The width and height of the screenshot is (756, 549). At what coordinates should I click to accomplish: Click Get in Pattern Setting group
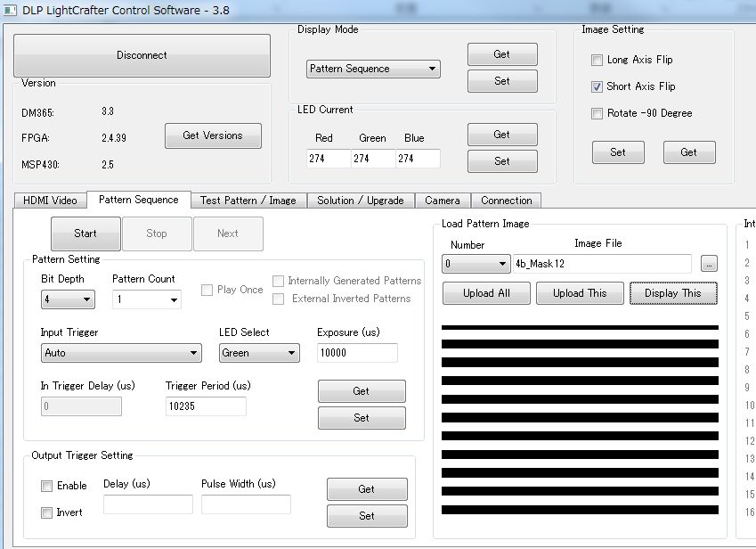pos(362,390)
